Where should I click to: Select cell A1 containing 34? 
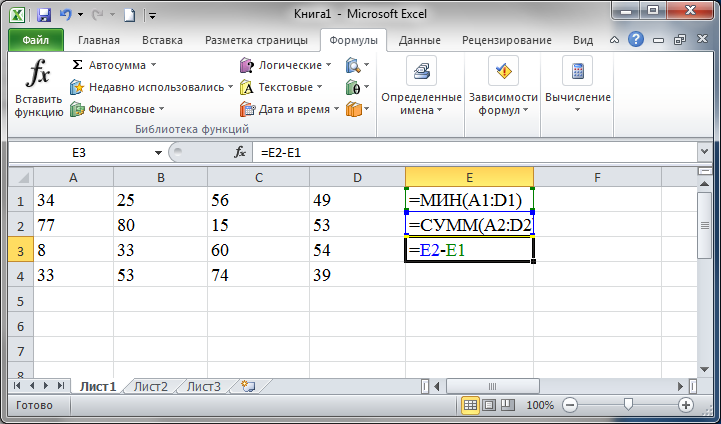74,200
